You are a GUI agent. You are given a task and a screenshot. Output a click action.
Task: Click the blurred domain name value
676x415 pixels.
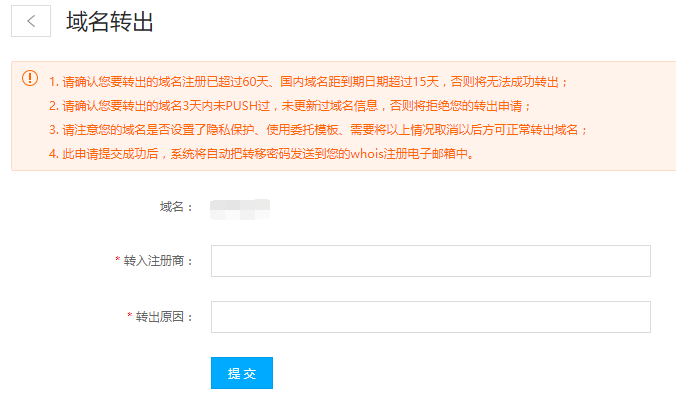(x=240, y=208)
